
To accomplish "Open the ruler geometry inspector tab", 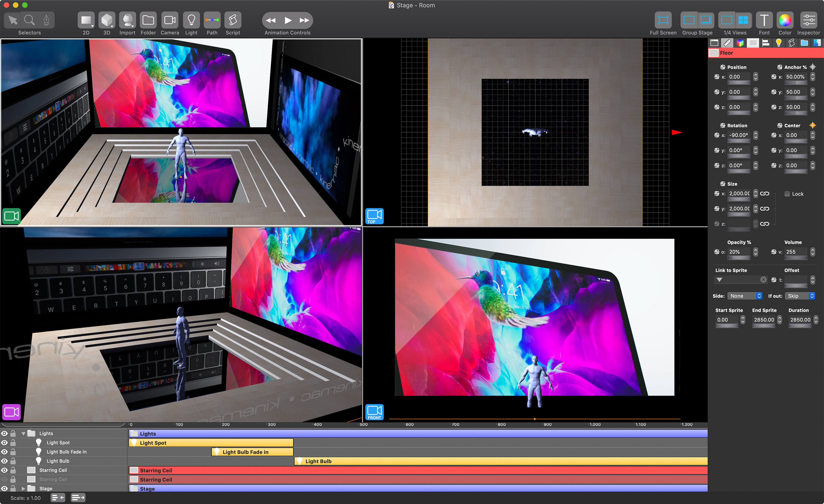I will [x=727, y=43].
